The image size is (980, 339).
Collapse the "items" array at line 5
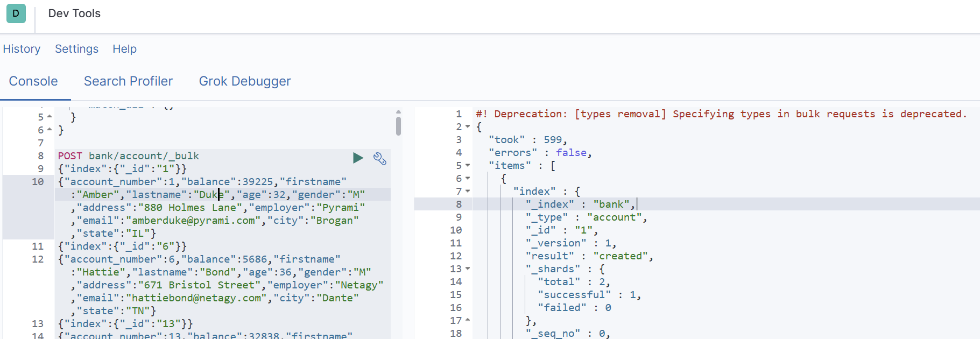click(x=468, y=166)
